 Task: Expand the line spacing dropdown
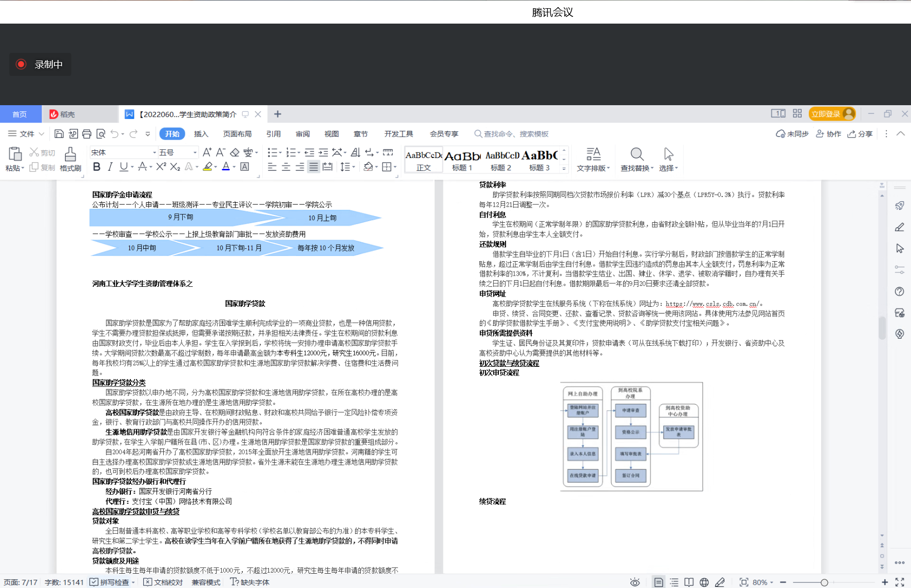[x=354, y=167]
